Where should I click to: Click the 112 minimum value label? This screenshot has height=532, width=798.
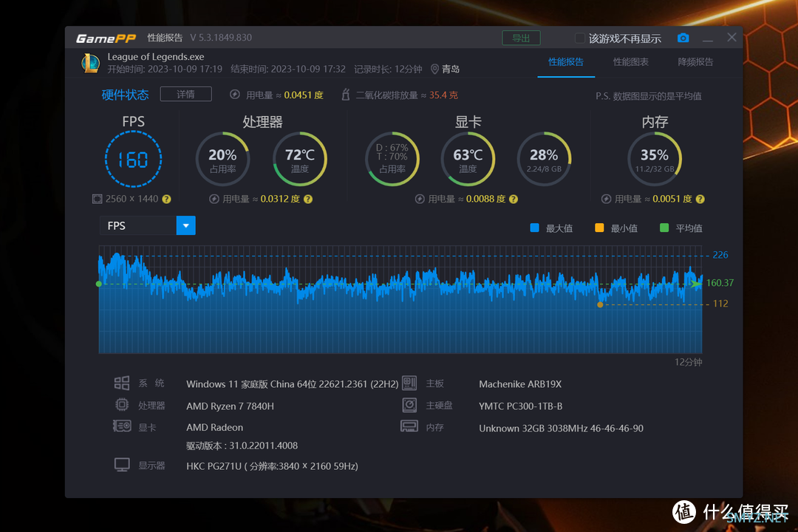coord(720,304)
